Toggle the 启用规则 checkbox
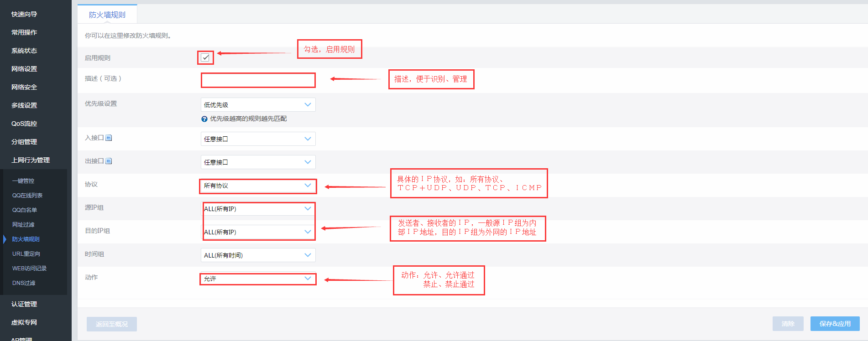Viewport: 868px width, 341px height. tap(205, 57)
